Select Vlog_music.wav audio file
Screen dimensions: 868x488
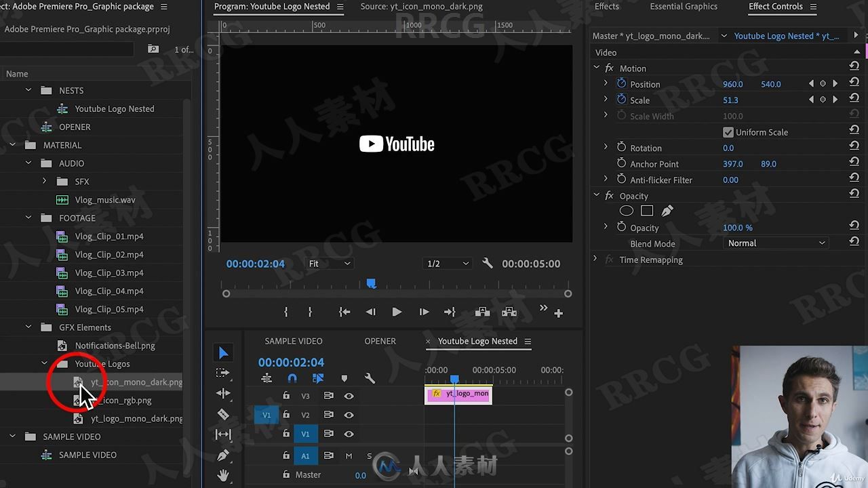pos(105,199)
